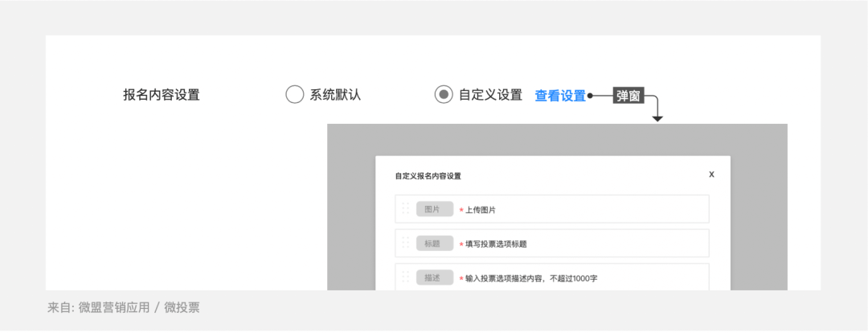Viewport: 868px width, 333px height.
Task: Click the 标题 tag label
Action: [x=435, y=243]
